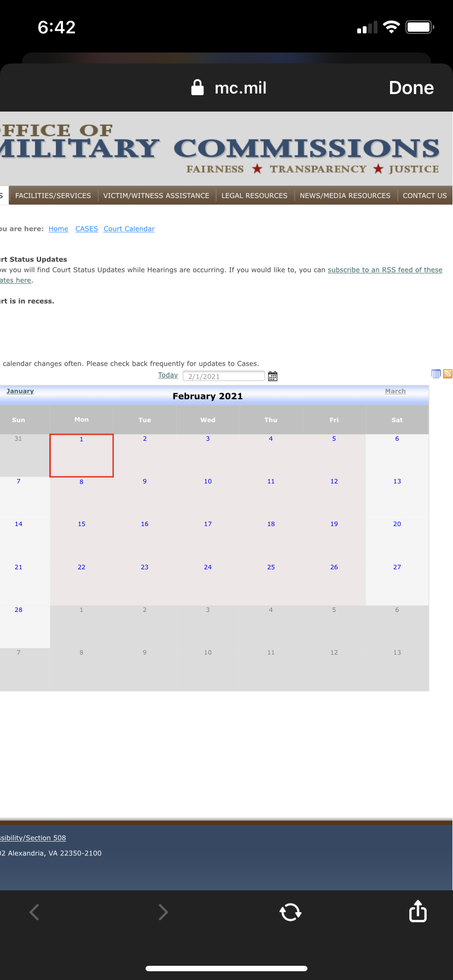Click the Sun column header
Image resolution: width=453 pixels, height=980 pixels.
[x=19, y=420]
